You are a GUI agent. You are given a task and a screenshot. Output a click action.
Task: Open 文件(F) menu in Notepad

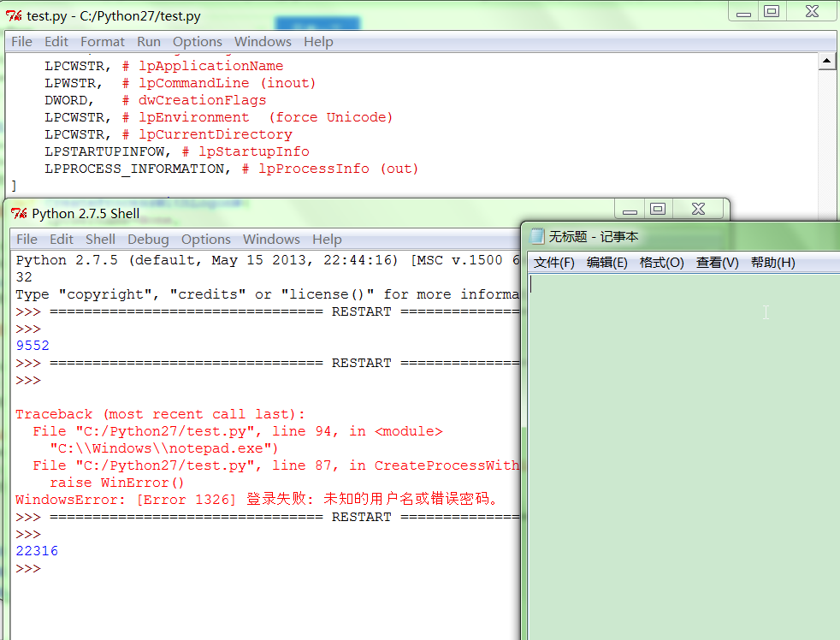(x=554, y=263)
